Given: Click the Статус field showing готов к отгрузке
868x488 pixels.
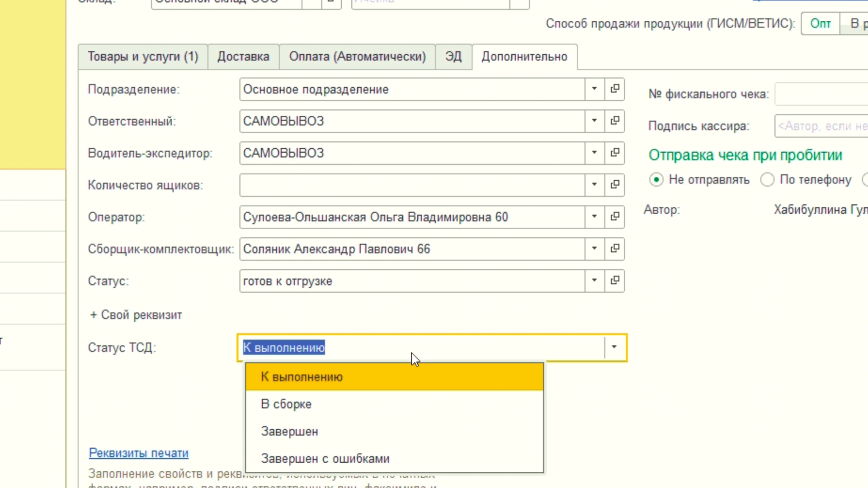Looking at the screenshot, I should tap(412, 281).
